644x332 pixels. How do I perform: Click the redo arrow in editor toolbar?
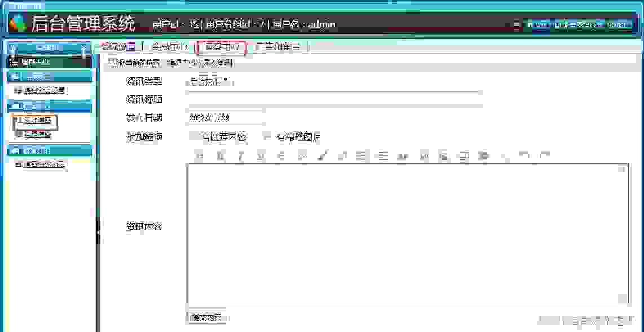coord(545,155)
